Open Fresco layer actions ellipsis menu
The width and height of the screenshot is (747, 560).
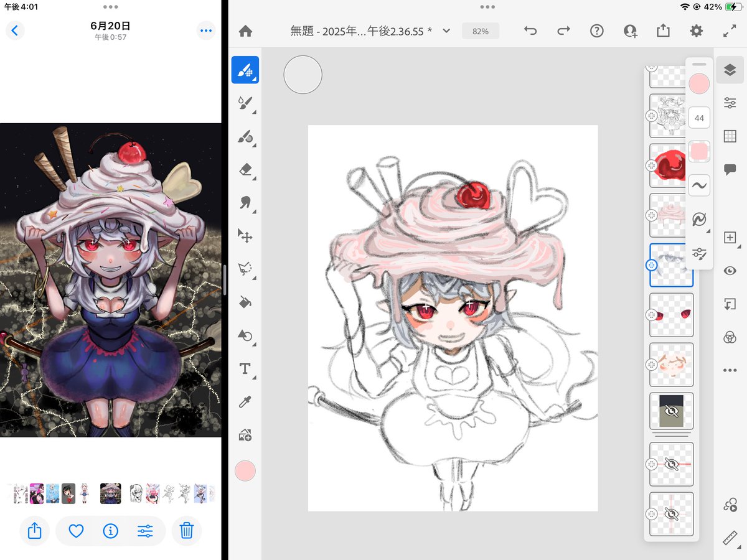point(730,370)
